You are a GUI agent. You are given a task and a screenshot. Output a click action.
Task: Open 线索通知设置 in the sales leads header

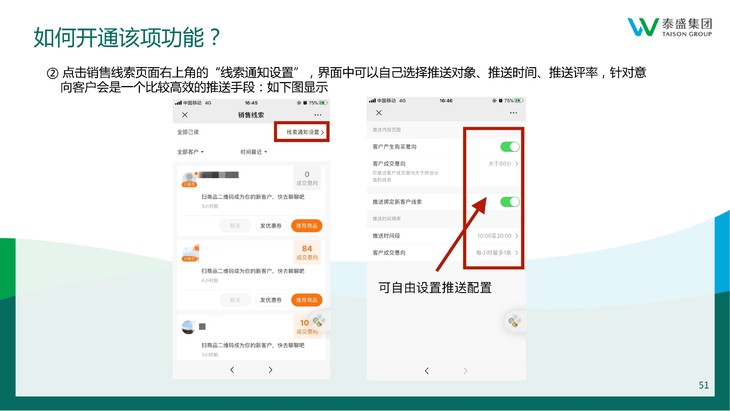pos(305,132)
